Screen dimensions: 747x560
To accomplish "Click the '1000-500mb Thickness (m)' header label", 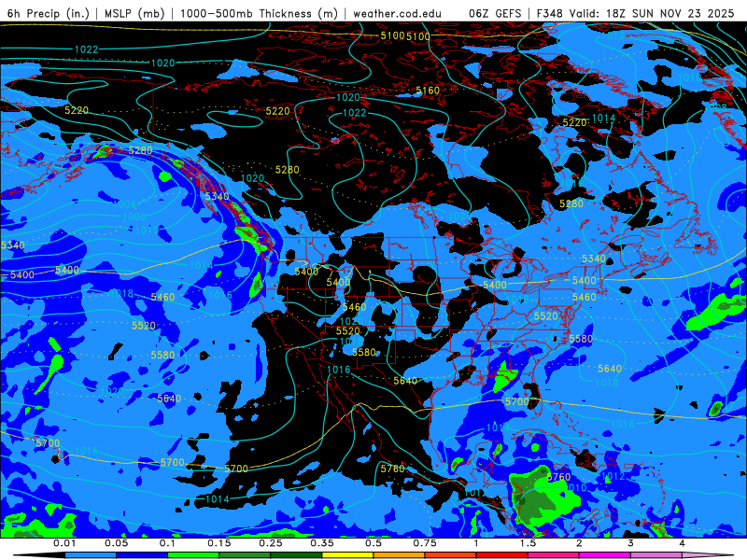I will [259, 13].
